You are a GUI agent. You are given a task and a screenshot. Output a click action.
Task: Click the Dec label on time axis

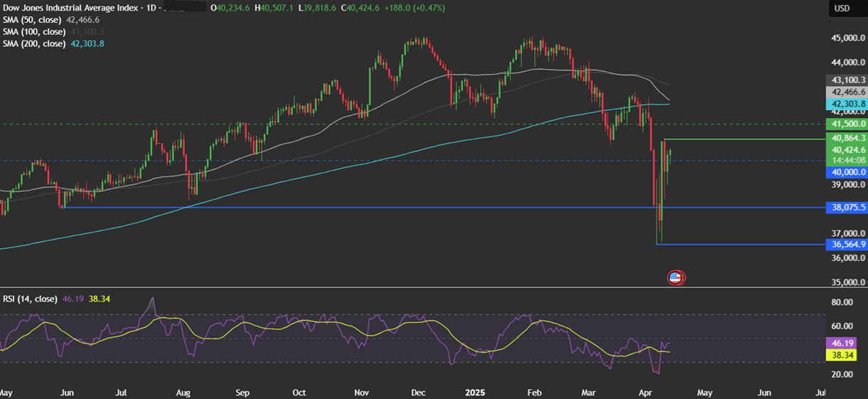(x=417, y=393)
